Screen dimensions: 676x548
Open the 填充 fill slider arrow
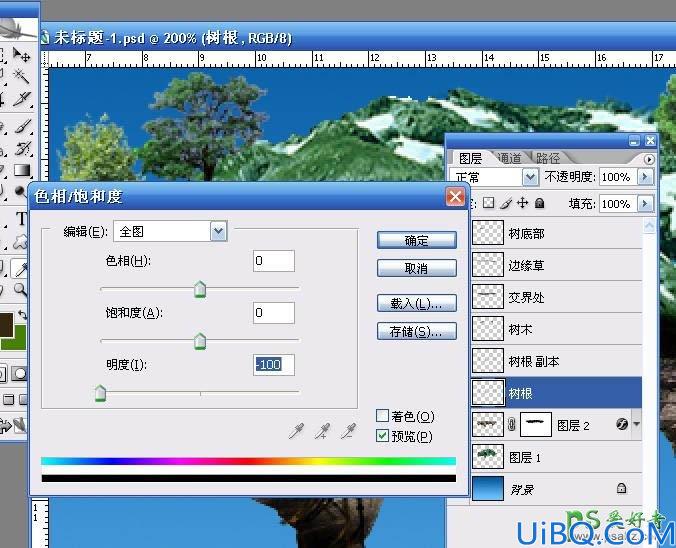click(x=645, y=203)
